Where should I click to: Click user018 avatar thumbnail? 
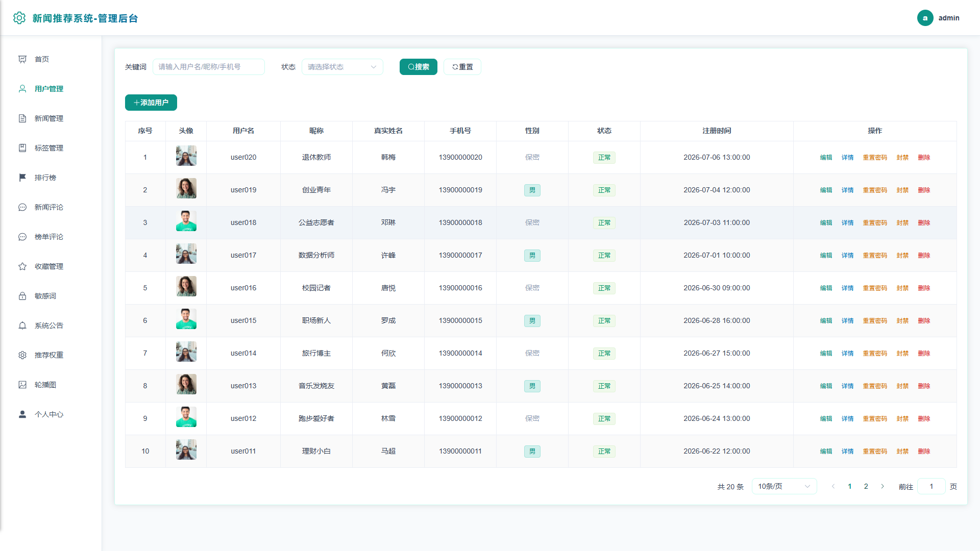pos(186,221)
